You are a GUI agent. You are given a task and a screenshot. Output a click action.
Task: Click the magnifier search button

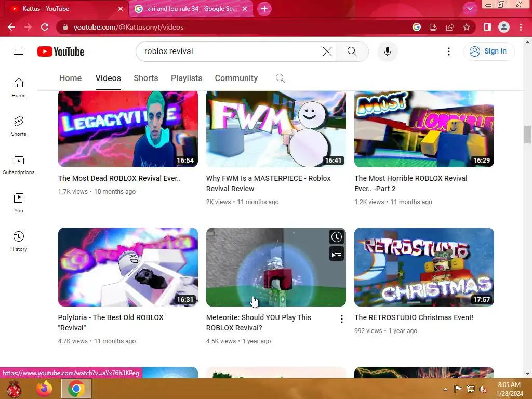click(x=352, y=51)
